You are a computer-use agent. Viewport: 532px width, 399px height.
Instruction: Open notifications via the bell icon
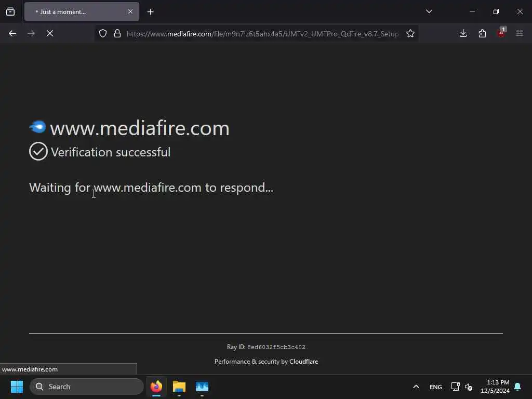(x=518, y=387)
